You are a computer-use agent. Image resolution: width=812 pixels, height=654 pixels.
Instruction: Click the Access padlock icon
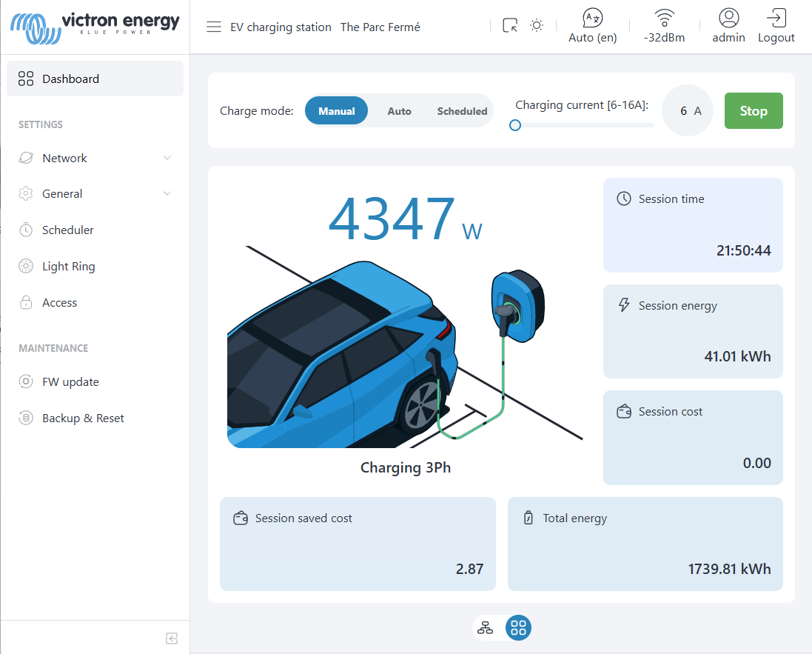click(26, 302)
